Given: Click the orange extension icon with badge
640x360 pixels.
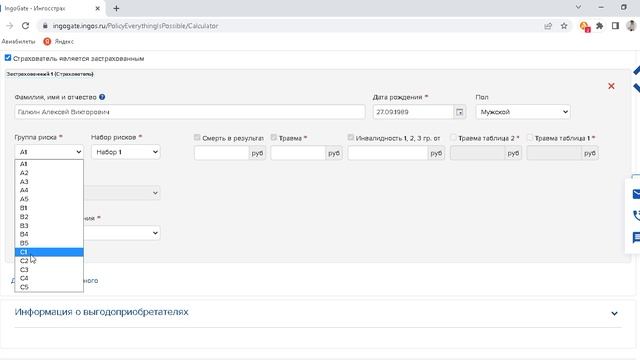Looking at the screenshot, I should (584, 26).
